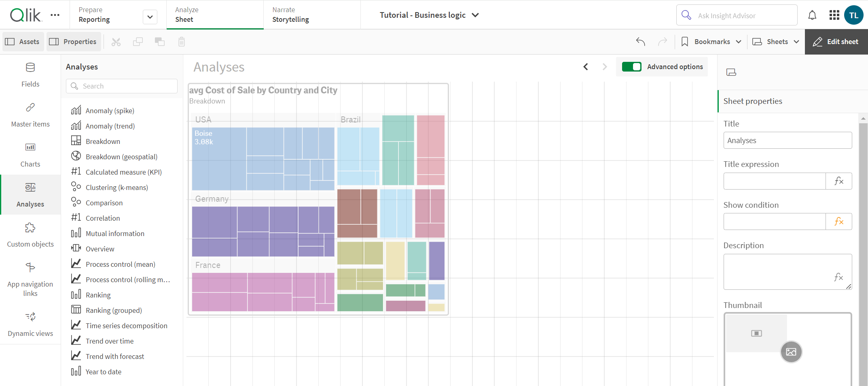Open Description expression editor fx
Viewport: 868px width, 386px height.
[838, 277]
